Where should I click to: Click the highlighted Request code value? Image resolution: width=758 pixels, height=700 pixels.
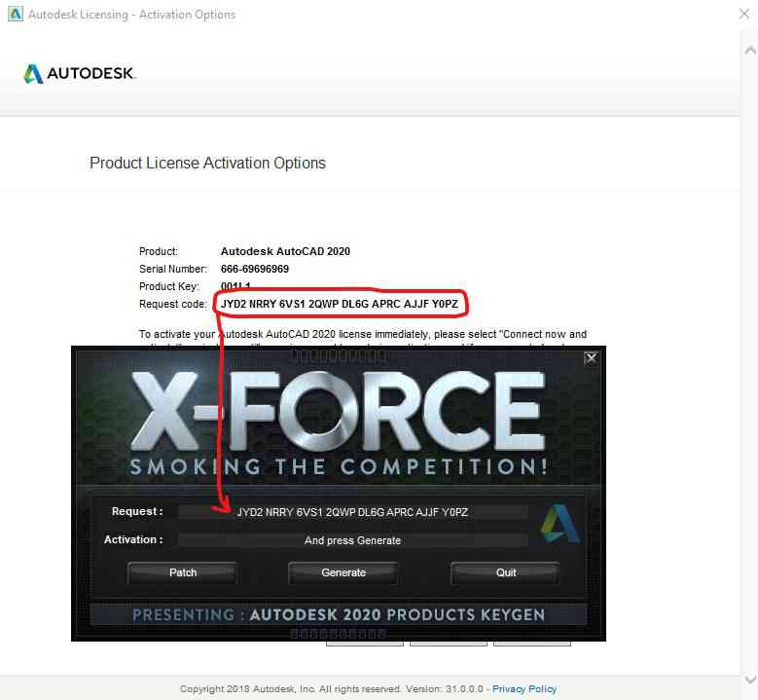click(x=340, y=305)
